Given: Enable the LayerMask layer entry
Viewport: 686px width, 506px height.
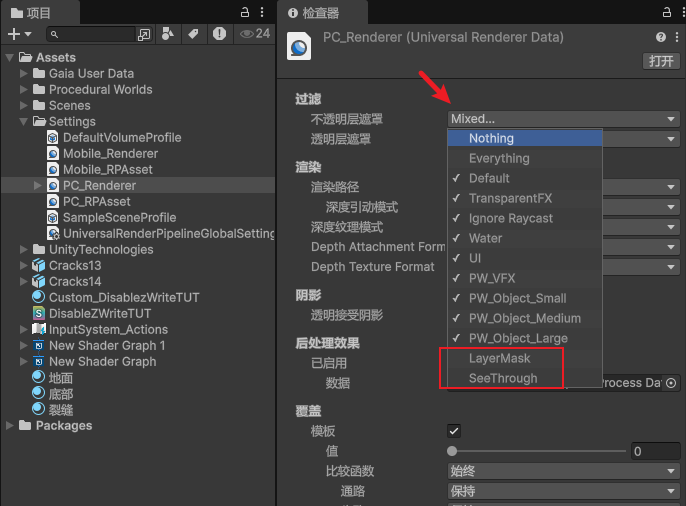Looking at the screenshot, I should (x=525, y=358).
